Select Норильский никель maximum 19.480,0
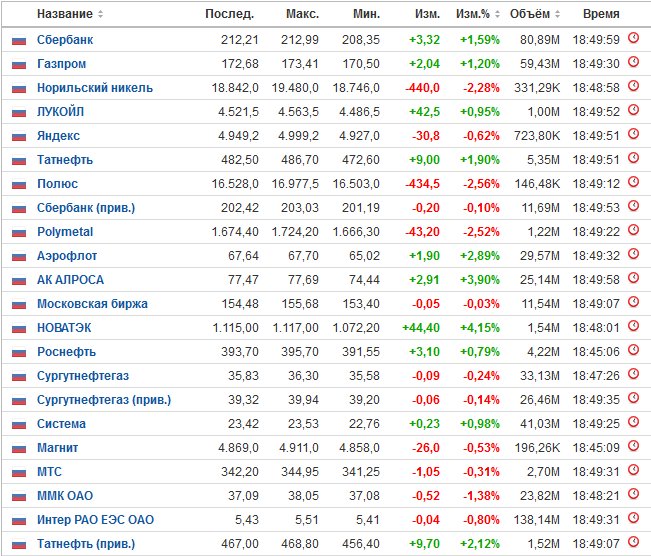651x556 pixels. tap(295, 88)
